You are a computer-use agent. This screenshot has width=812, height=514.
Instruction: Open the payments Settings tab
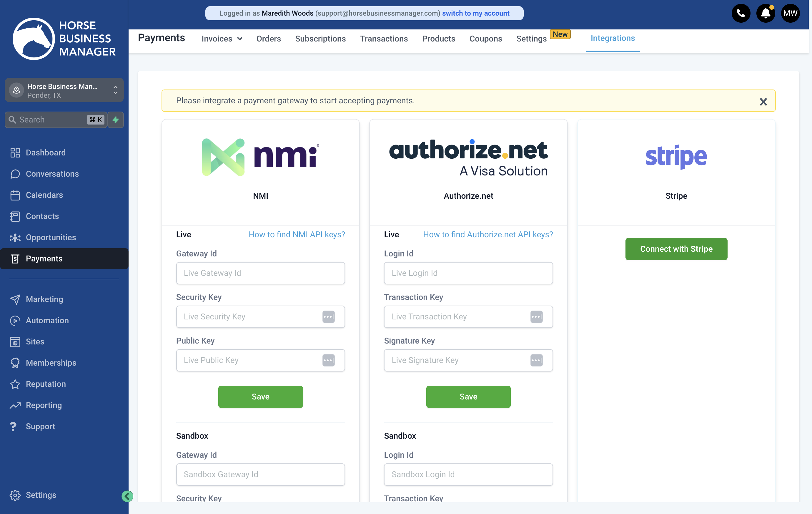point(531,39)
